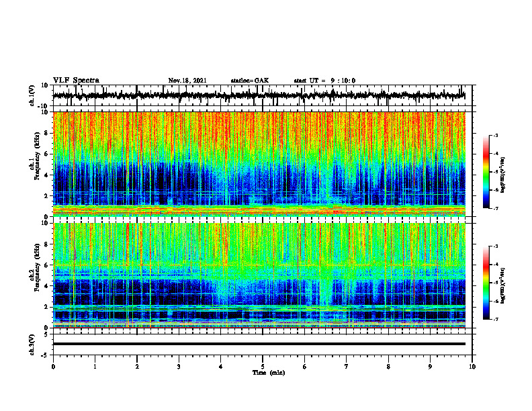
Task: Click the ch.1 "Frequency (kHz)" axis label
Action: pos(37,156)
